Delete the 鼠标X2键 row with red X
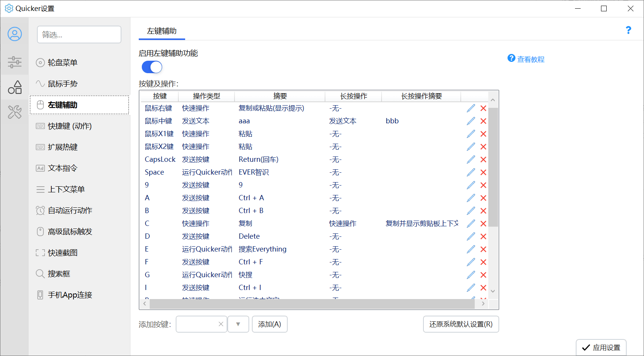The image size is (644, 356). 483,147
